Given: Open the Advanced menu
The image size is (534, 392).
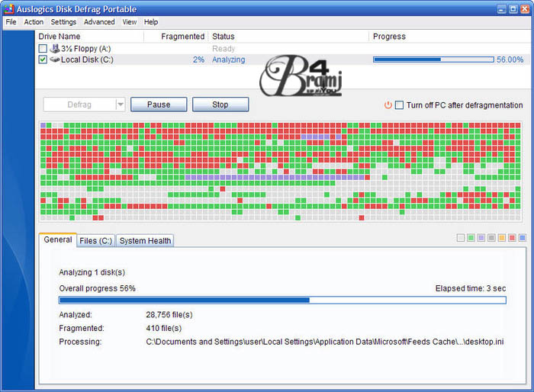Looking at the screenshot, I should [x=99, y=22].
